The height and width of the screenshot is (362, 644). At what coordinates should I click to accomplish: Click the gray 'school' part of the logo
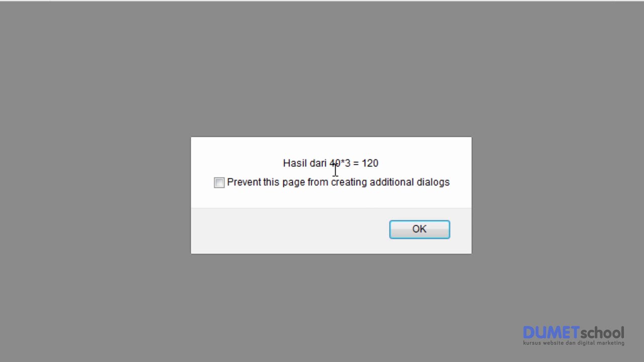point(602,332)
